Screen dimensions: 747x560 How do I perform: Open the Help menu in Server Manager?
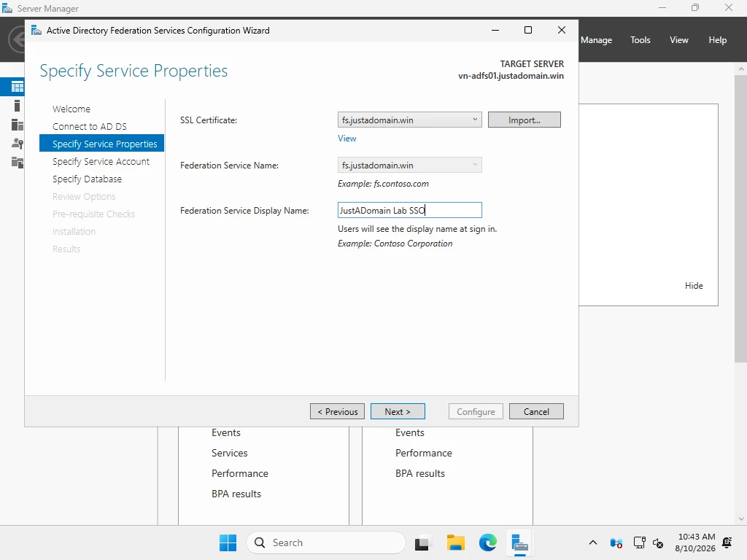coord(718,40)
